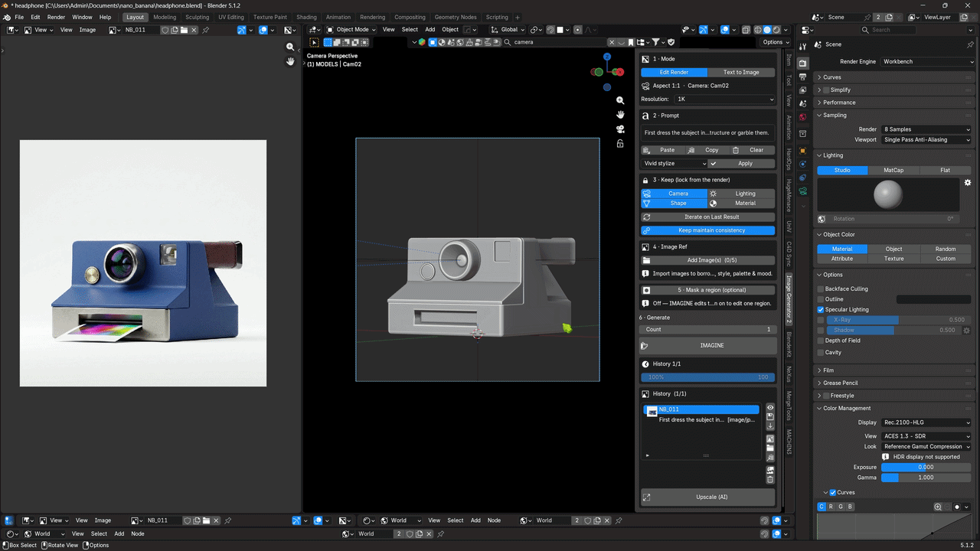Click the Copy prompt button

click(x=707, y=150)
